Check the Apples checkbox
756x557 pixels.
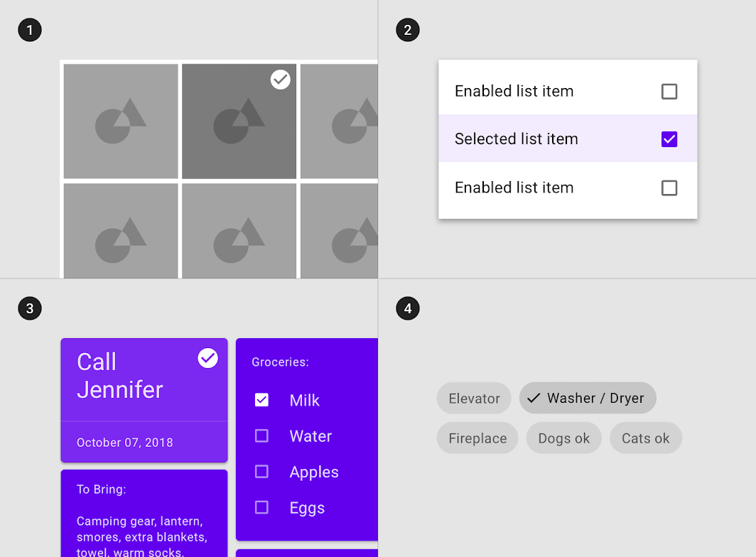click(x=261, y=471)
